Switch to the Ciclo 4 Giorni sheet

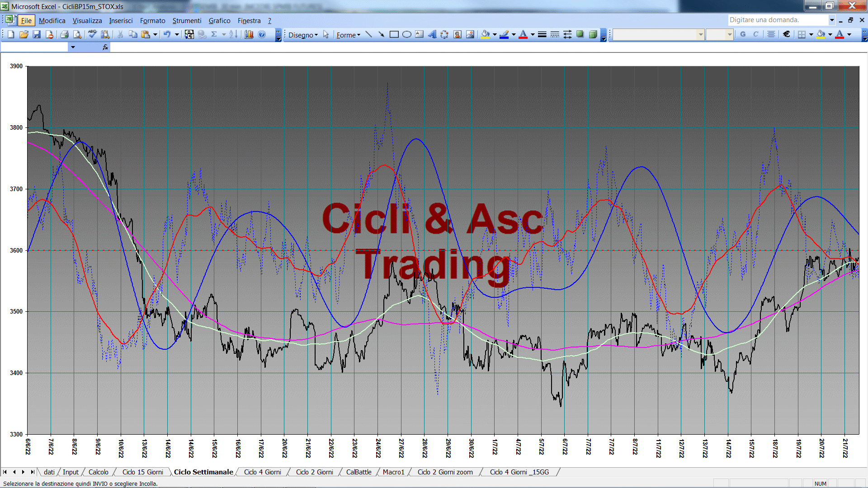coord(262,472)
